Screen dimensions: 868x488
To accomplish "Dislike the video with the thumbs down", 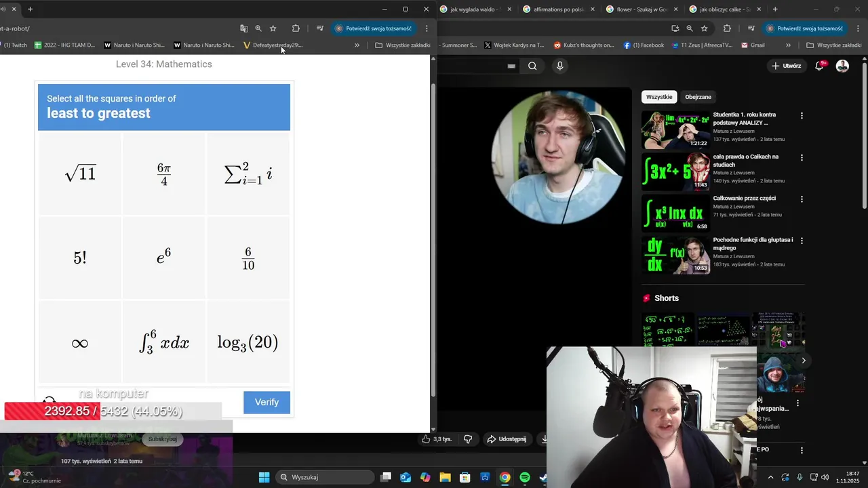I will point(468,439).
